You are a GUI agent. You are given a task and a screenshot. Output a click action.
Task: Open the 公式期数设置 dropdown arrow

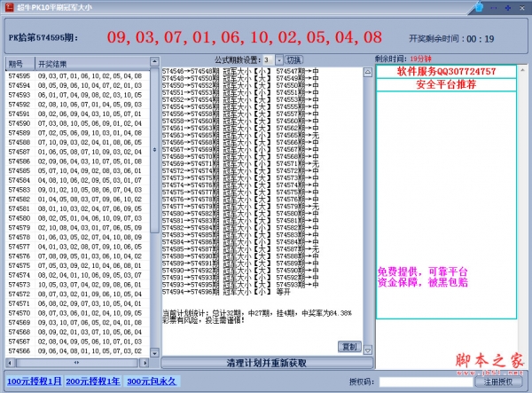pyautogui.click(x=279, y=60)
